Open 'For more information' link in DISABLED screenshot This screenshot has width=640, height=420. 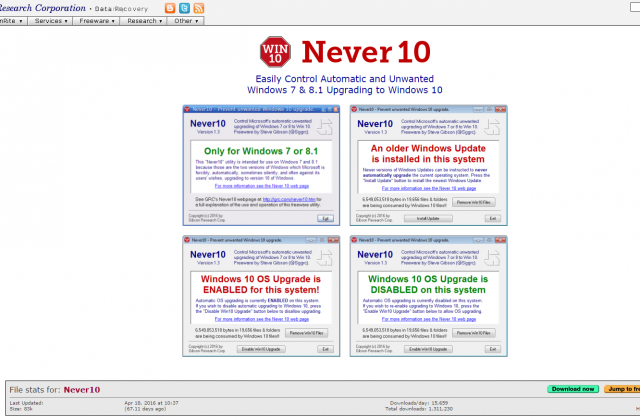429,319
